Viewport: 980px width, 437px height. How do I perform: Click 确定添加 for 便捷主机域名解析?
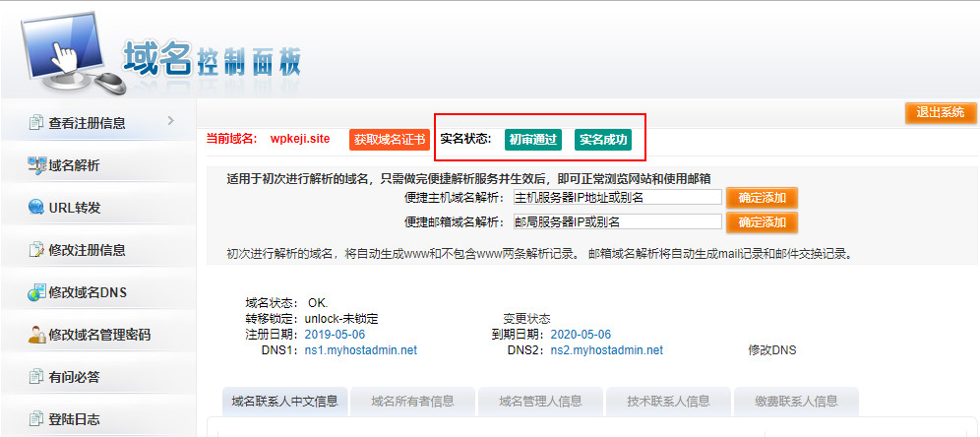(762, 197)
